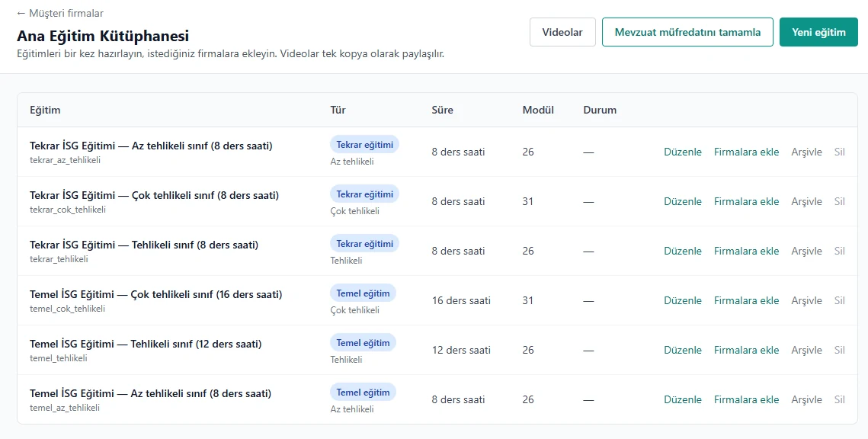Select the Eğitim column header
This screenshot has width=868, height=439.
point(45,111)
